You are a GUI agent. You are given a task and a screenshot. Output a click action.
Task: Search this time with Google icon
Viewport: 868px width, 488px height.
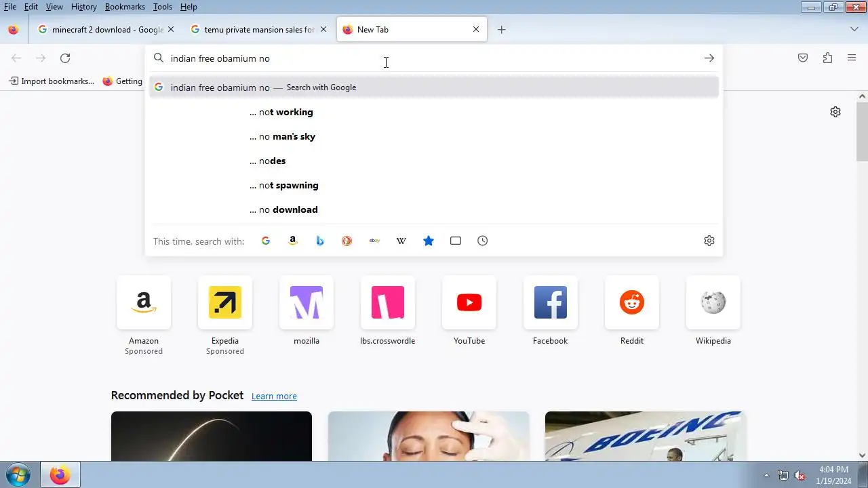pos(266,241)
